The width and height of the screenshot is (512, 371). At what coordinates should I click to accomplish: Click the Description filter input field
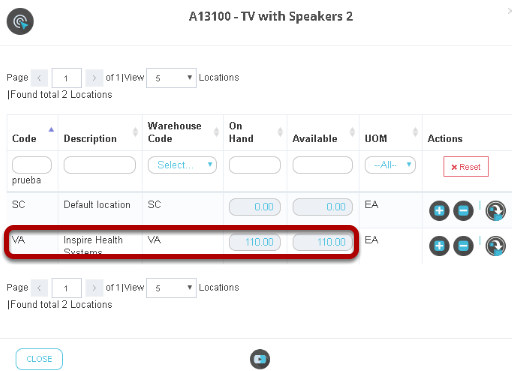click(100, 165)
